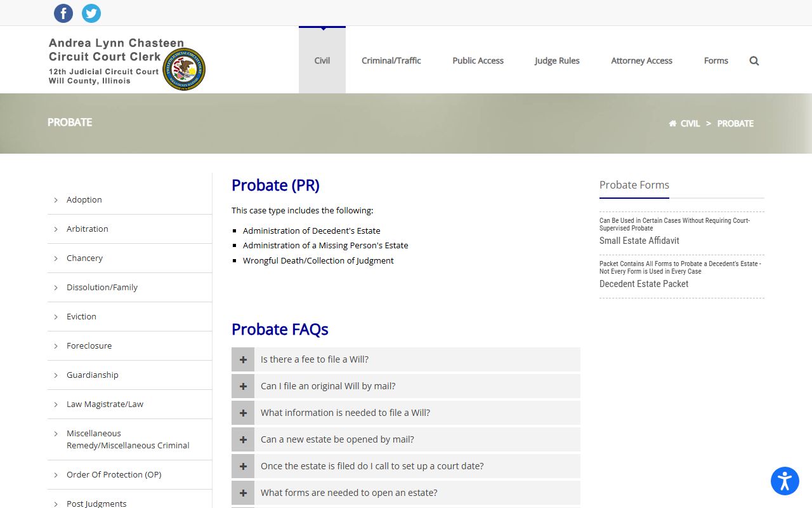Go to Guardianship in sidebar
Image resolution: width=812 pixels, height=508 pixels.
coord(93,375)
